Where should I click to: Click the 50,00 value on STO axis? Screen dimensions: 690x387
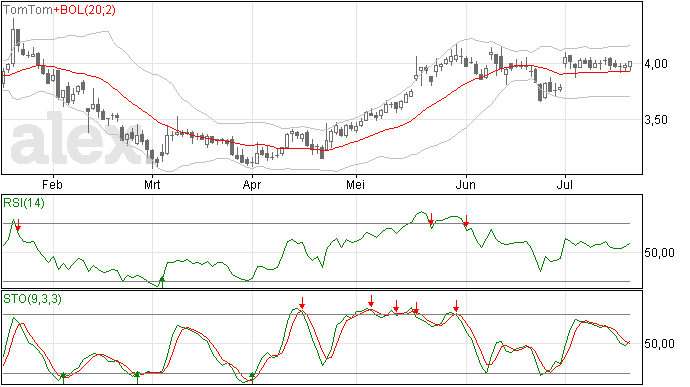659,343
